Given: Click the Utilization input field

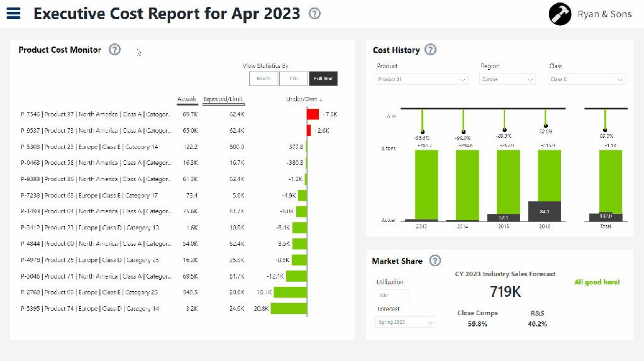Looking at the screenshot, I should click(392, 295).
